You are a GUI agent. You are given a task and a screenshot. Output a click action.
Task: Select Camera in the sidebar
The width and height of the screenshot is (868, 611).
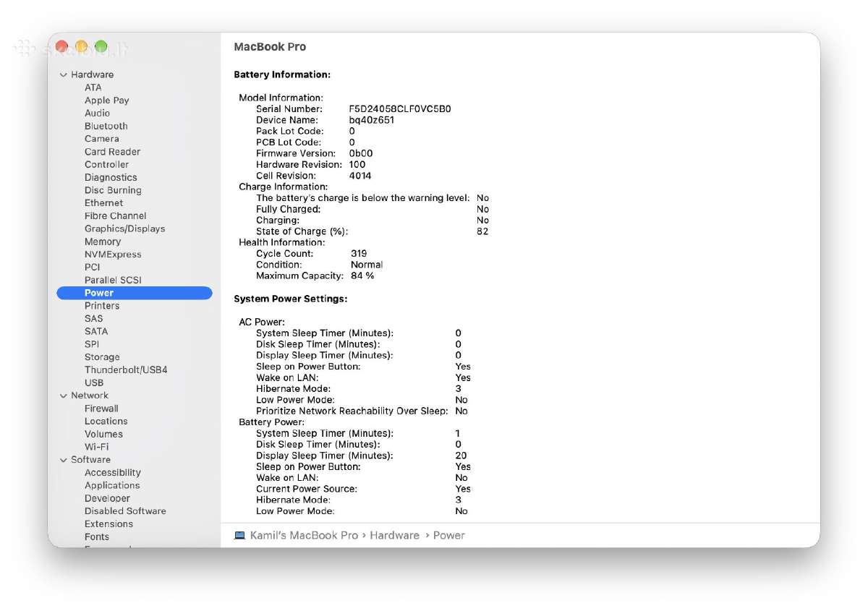101,139
